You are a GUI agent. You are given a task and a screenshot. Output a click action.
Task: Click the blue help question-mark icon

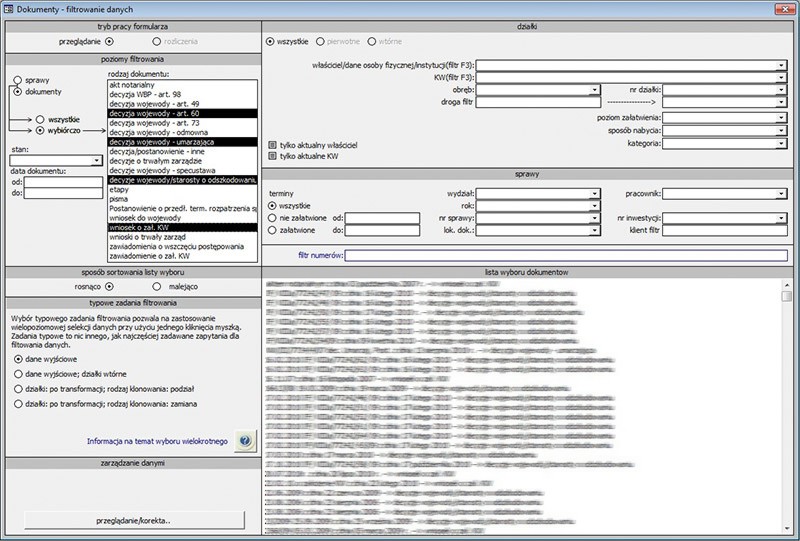click(x=245, y=441)
